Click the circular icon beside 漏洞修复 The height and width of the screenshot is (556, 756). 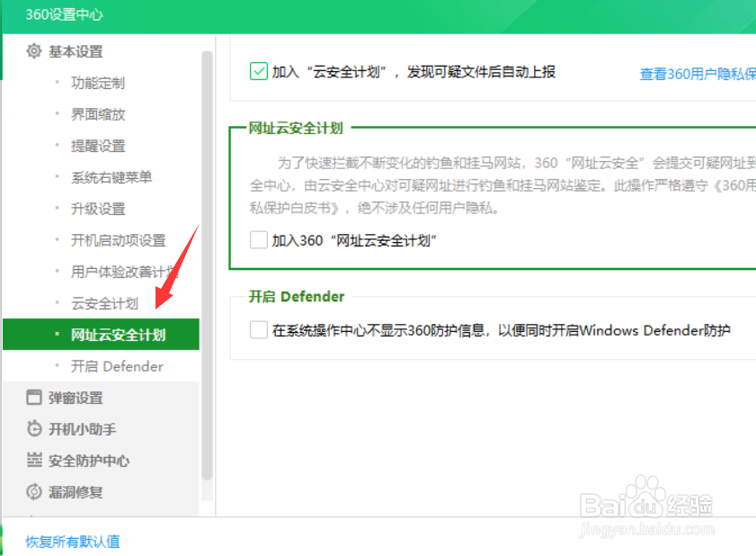click(x=34, y=492)
